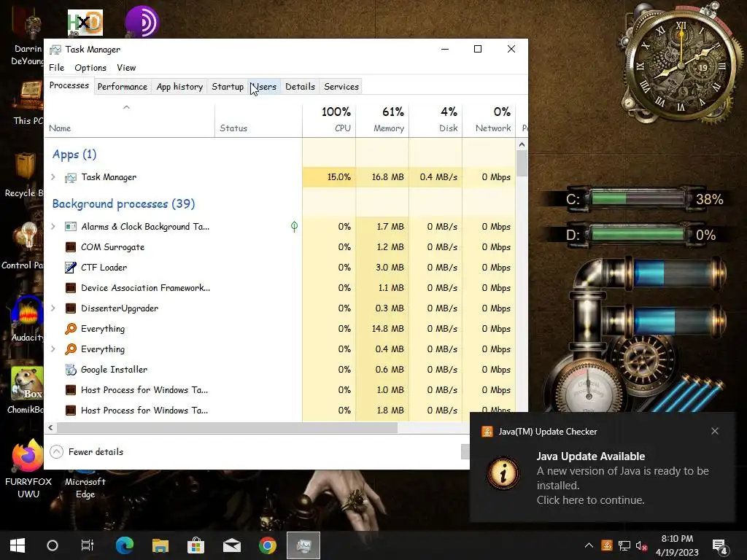This screenshot has height=560, width=747.
Task: Open Microsoft Edge from the taskbar
Action: (x=125, y=545)
